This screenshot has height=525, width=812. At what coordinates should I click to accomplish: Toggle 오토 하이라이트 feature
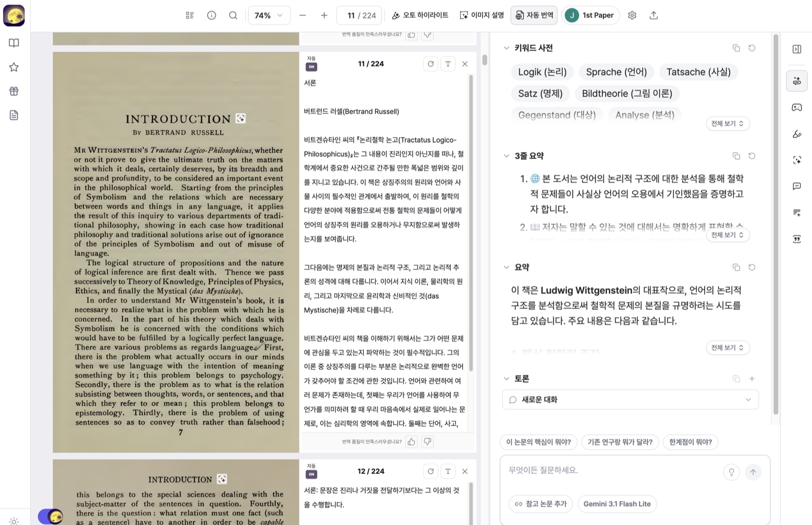point(420,16)
